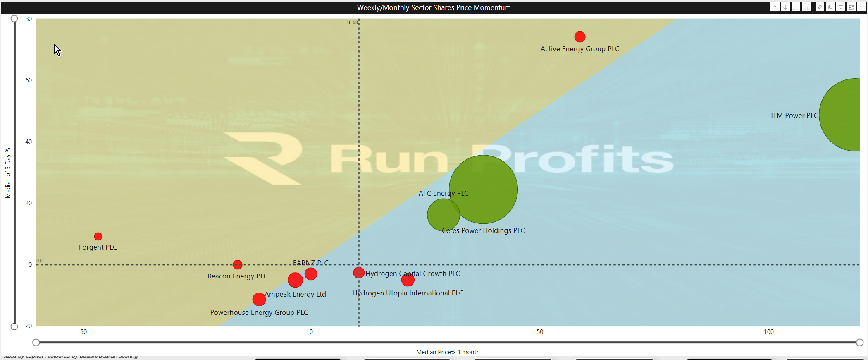Select the Forgent PLC red dot

pos(98,236)
